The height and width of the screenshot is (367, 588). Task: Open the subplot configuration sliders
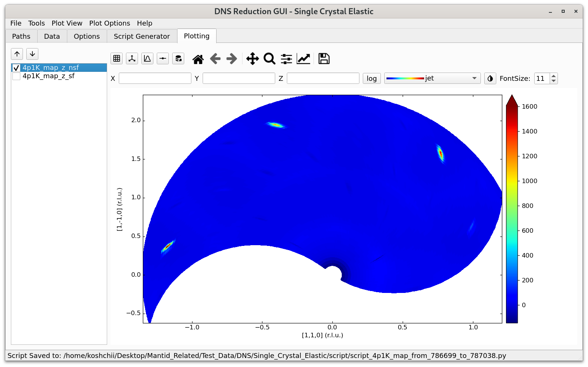point(286,59)
